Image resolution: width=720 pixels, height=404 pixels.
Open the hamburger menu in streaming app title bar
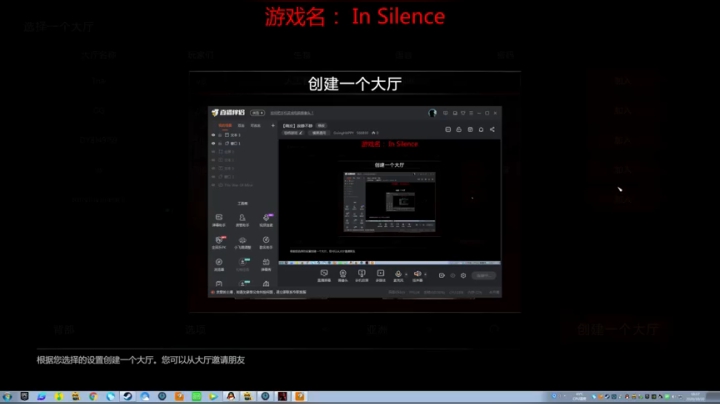point(471,113)
